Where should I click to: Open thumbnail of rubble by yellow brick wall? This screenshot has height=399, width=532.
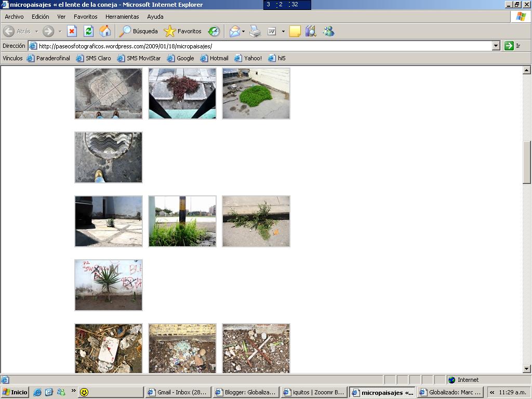point(182,348)
